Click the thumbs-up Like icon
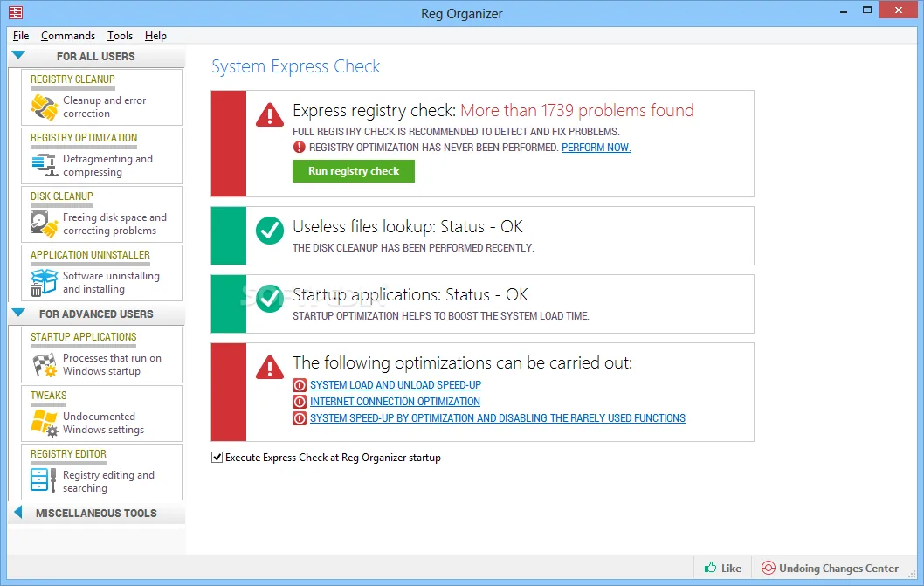This screenshot has height=586, width=924. click(x=711, y=568)
